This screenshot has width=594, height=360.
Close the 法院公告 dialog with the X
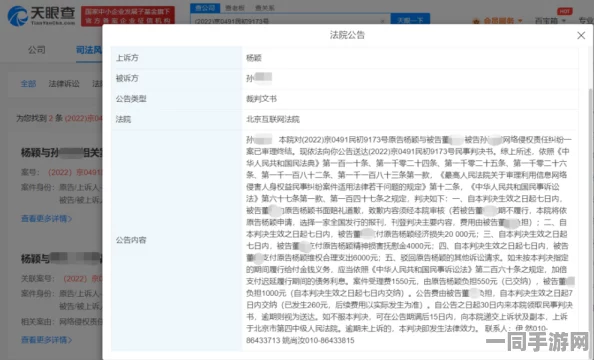coord(581,36)
